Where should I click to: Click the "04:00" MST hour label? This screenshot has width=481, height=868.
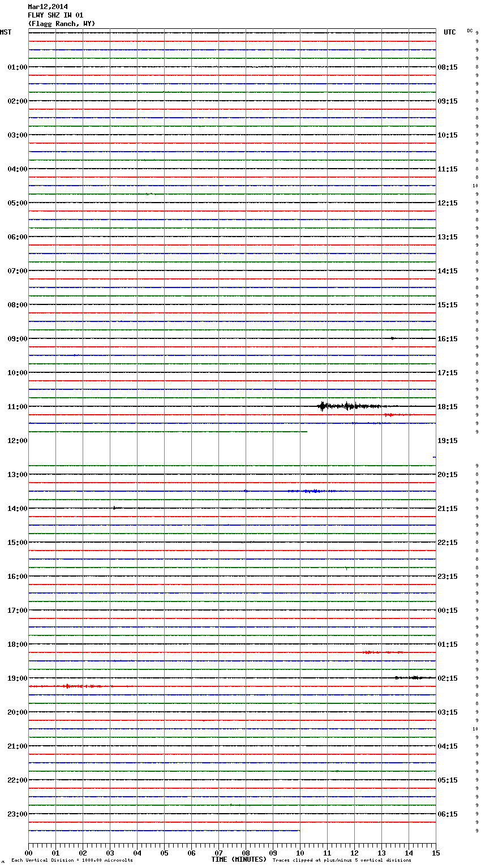(17, 169)
